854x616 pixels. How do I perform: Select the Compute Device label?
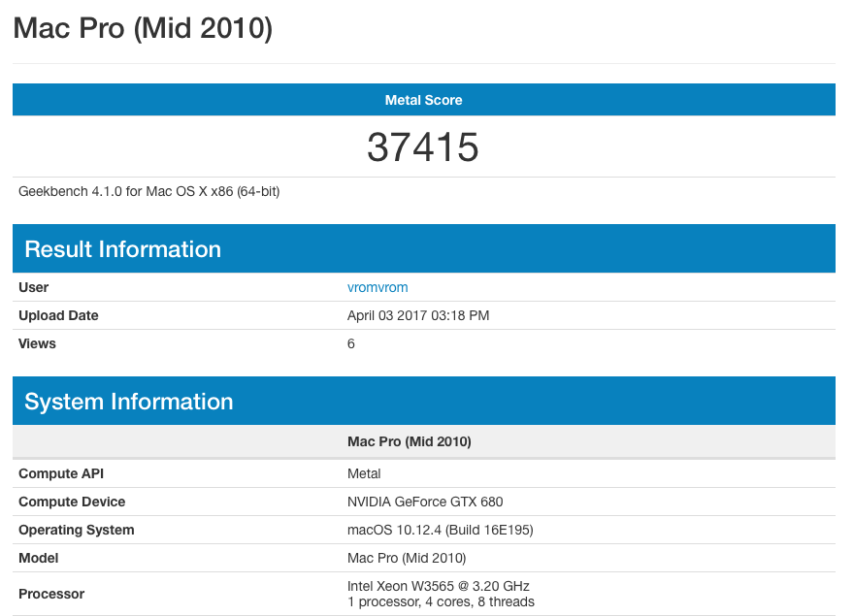click(72, 503)
